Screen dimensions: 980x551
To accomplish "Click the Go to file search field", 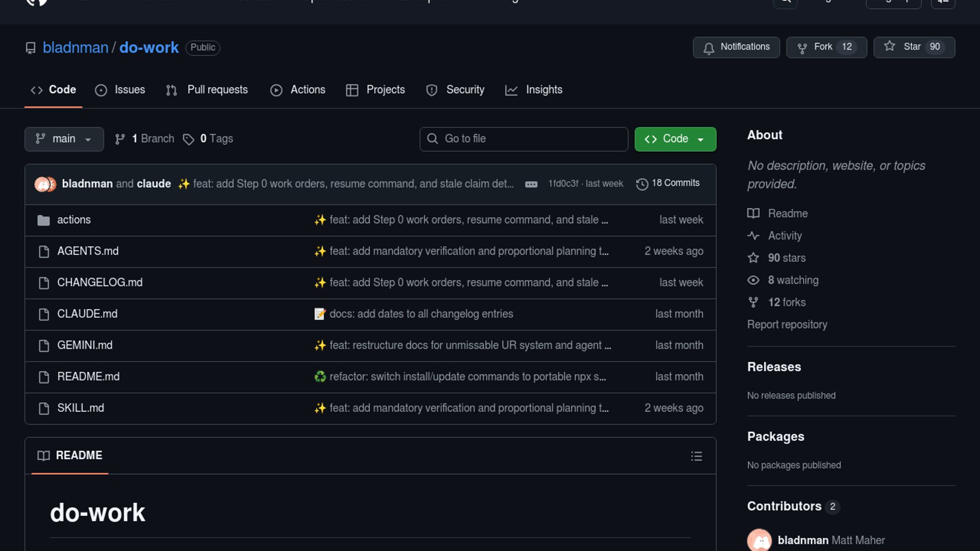I will tap(524, 139).
